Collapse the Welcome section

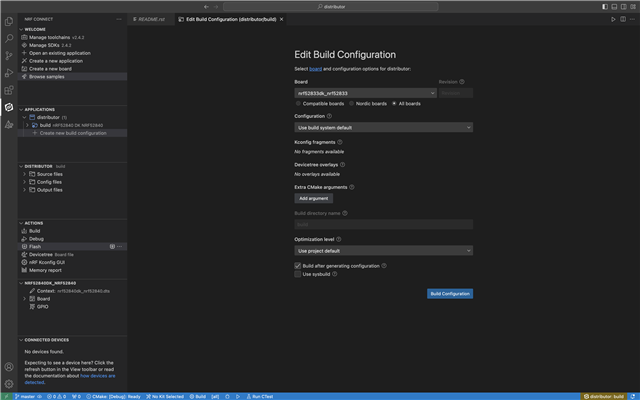[x=21, y=29]
